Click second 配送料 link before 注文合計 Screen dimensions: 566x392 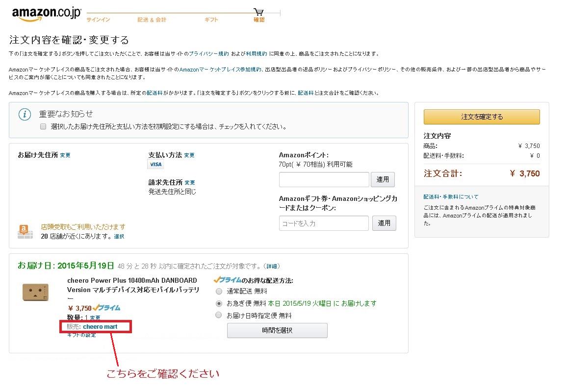click(x=306, y=93)
